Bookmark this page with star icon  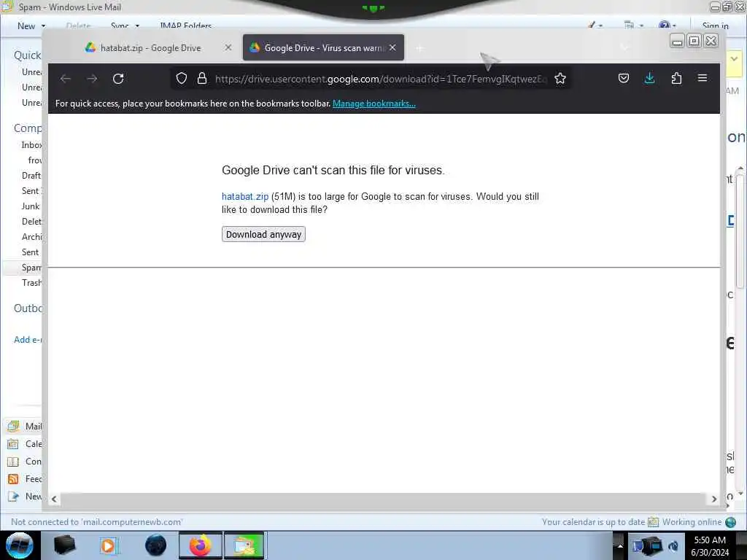pos(560,79)
